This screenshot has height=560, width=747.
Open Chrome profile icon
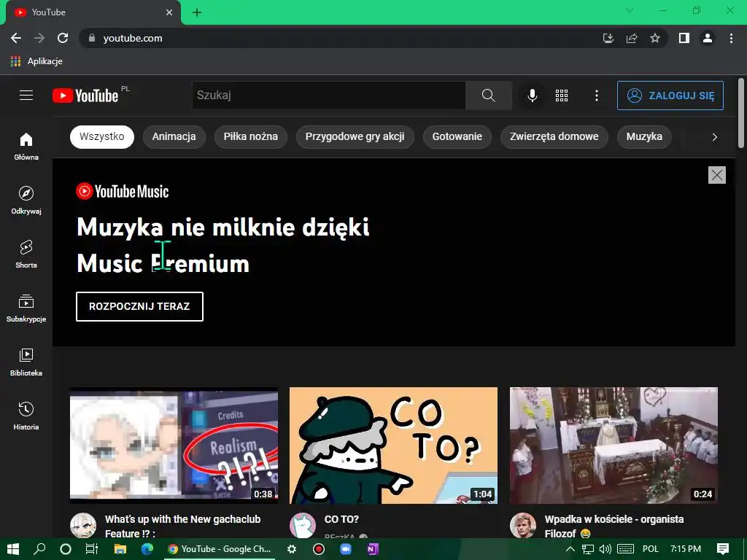[x=708, y=38]
